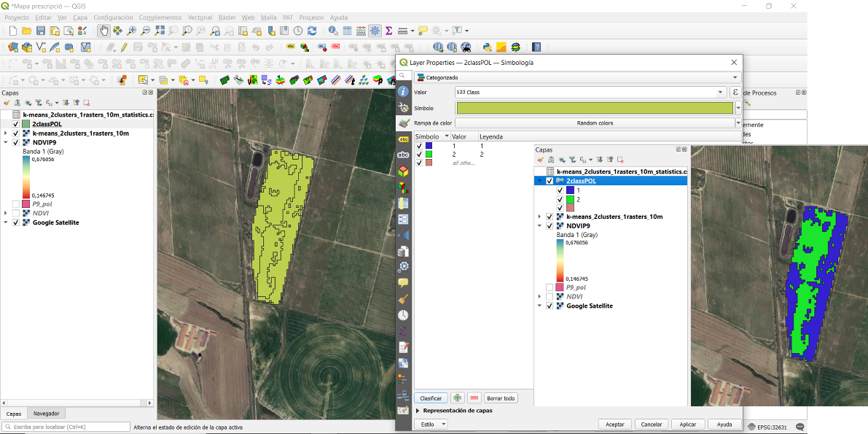Open Information page in Layer Properties sidebar
The image size is (868, 434).
pos(404,91)
